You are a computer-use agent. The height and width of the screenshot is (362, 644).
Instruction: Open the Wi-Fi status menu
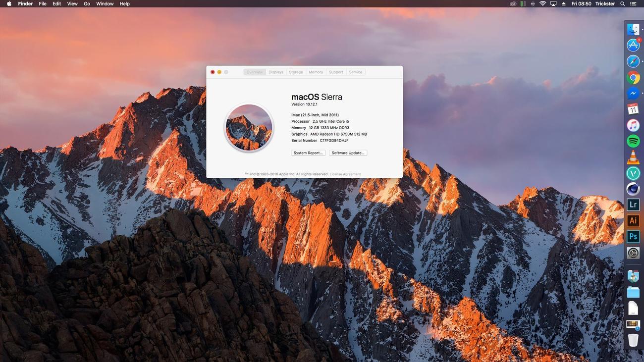click(x=543, y=3)
